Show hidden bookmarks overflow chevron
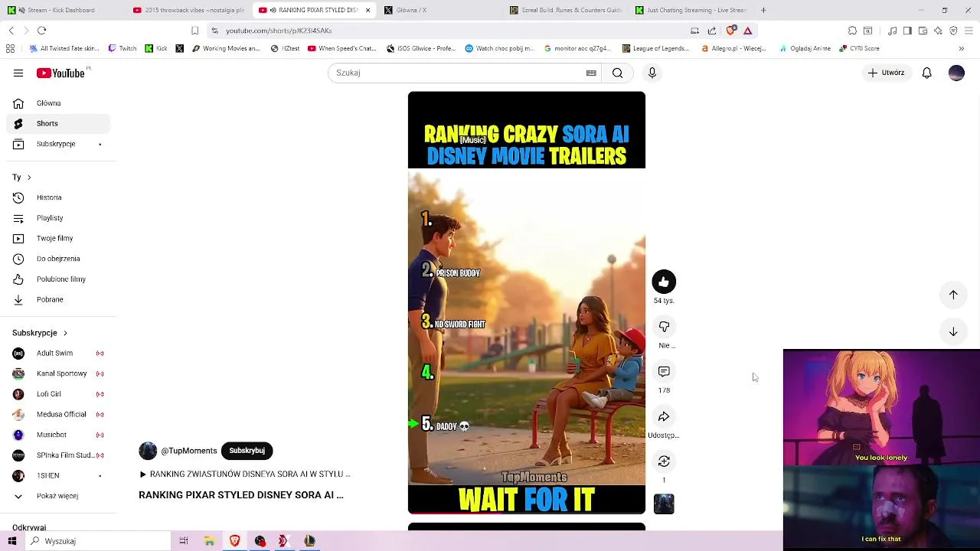This screenshot has height=551, width=980. (x=961, y=48)
